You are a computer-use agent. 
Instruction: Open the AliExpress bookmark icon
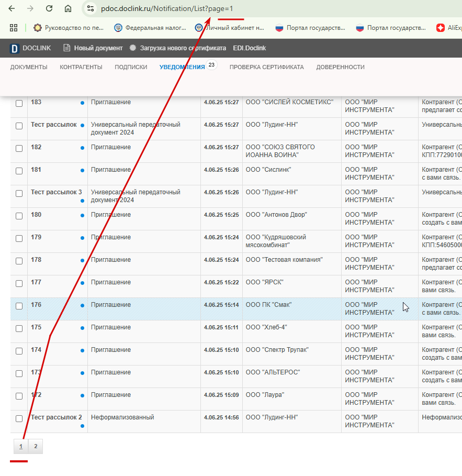pyautogui.click(x=441, y=28)
